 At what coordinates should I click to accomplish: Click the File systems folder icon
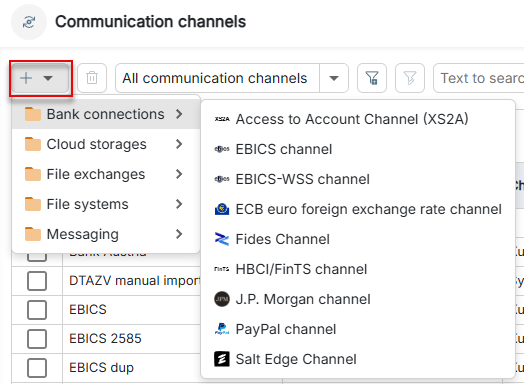pos(33,204)
